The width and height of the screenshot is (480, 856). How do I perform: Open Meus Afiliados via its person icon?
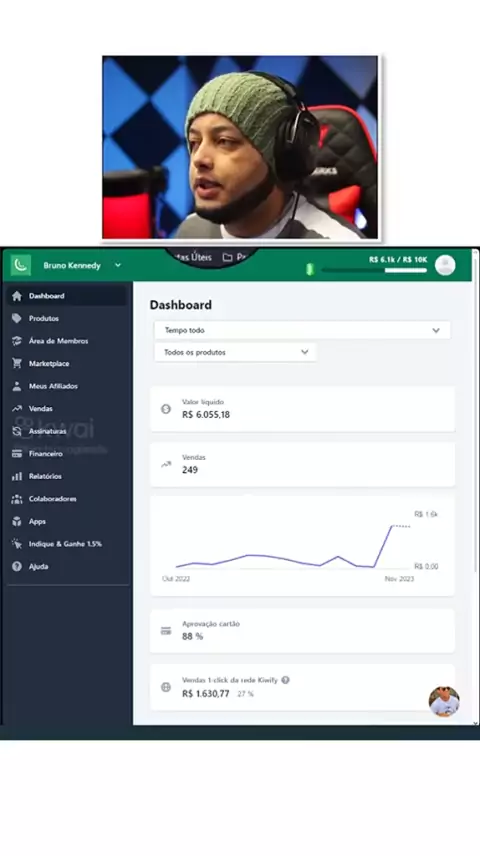pos(17,386)
